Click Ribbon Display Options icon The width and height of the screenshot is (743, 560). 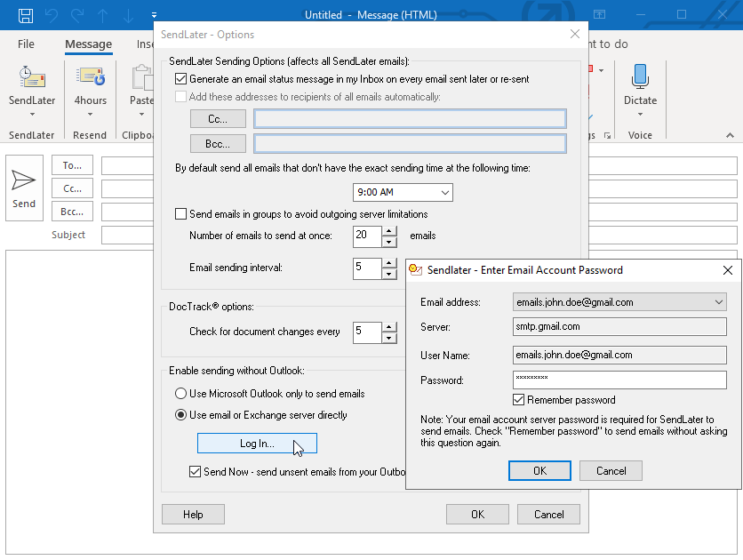(x=599, y=14)
